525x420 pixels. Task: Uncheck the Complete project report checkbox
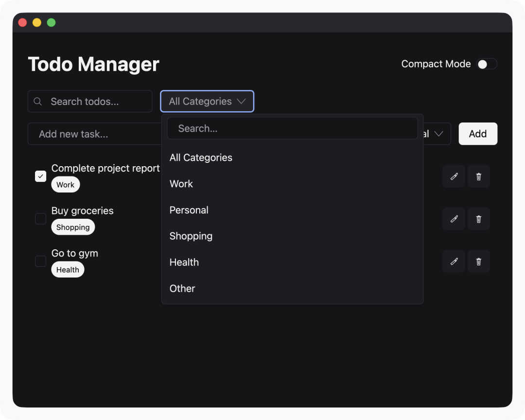pyautogui.click(x=41, y=176)
